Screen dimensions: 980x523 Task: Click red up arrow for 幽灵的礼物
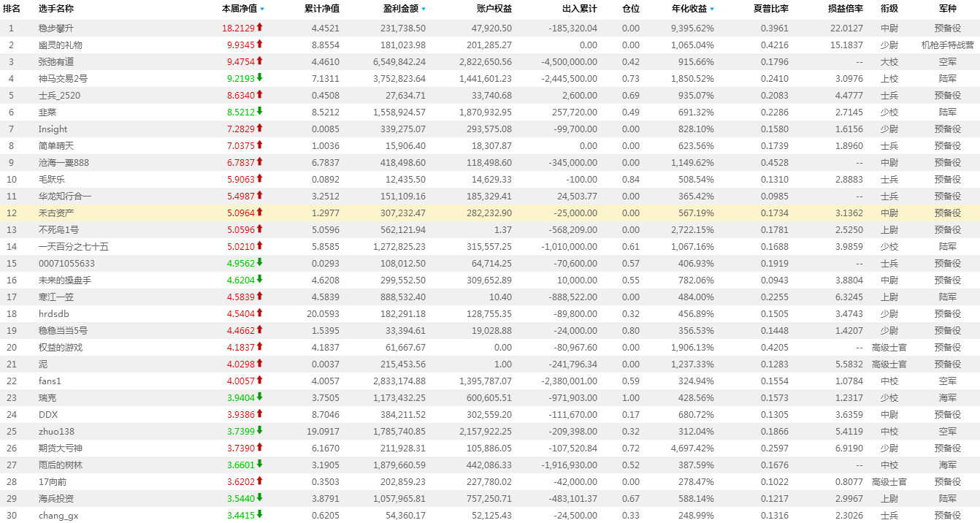click(x=259, y=44)
